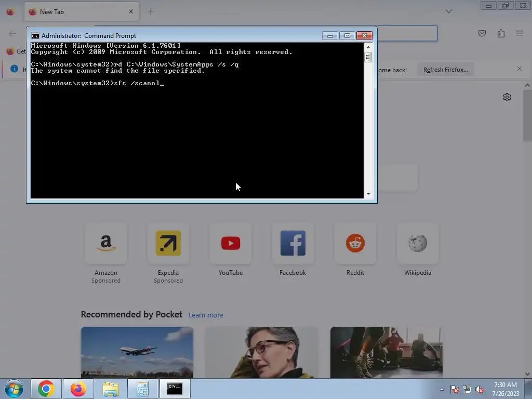Screen dimensions: 532x399
Task: Open a new Firefox tab
Action: tap(150, 12)
